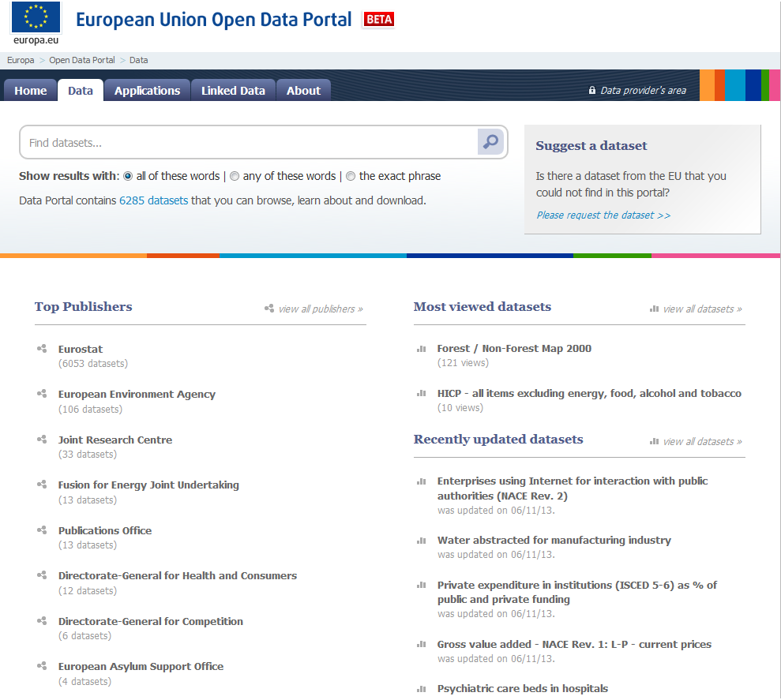Click 'view all datasets »' under Most viewed
Screen dimensions: 781x700
[x=702, y=309]
